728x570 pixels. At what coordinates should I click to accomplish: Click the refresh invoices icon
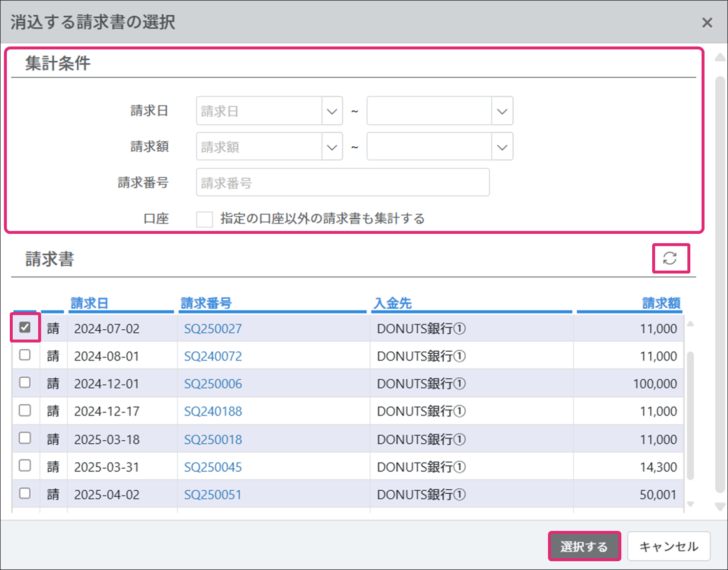(670, 258)
